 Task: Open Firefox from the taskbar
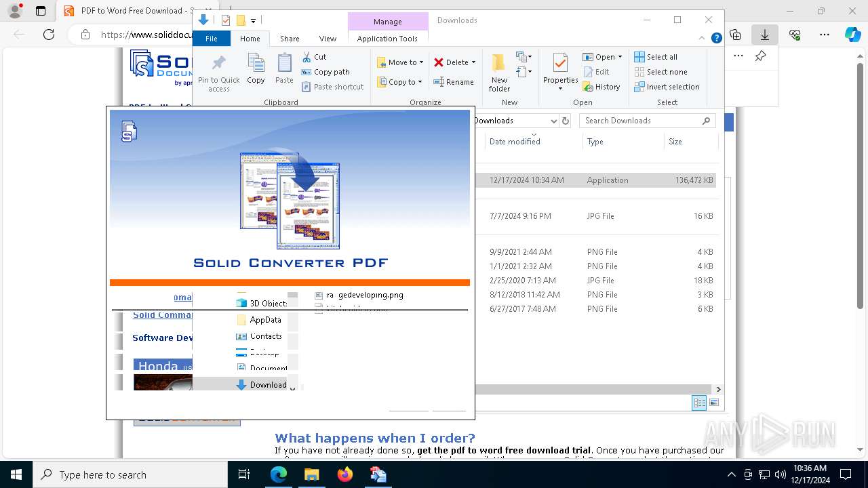345,474
